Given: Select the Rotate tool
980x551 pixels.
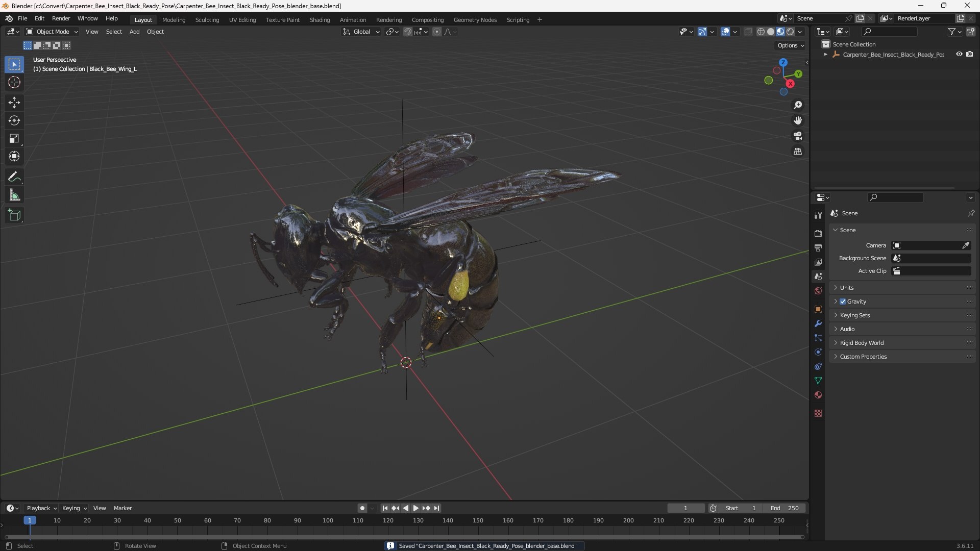Looking at the screenshot, I should [x=14, y=120].
